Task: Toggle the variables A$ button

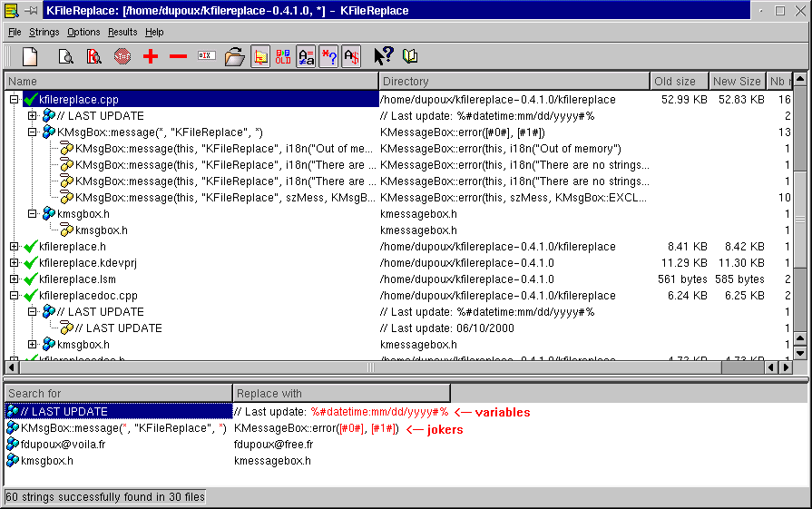Action: [351, 57]
